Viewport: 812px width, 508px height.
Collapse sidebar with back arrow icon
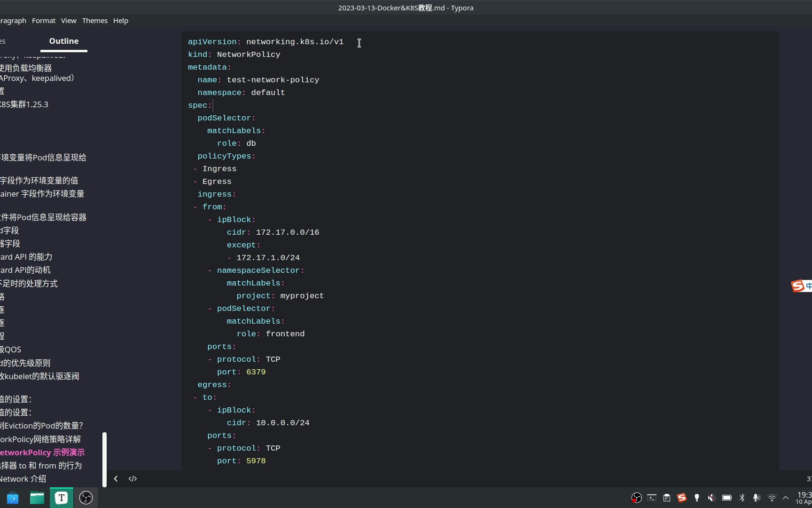(116, 479)
